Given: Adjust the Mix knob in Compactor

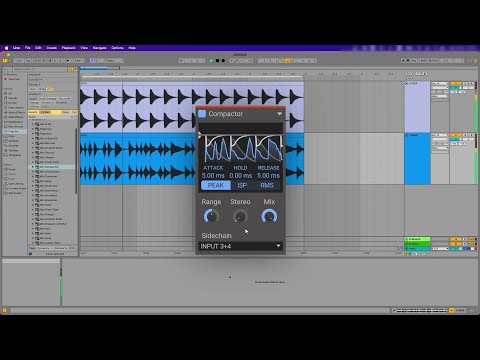Looking at the screenshot, I should pyautogui.click(x=269, y=216).
